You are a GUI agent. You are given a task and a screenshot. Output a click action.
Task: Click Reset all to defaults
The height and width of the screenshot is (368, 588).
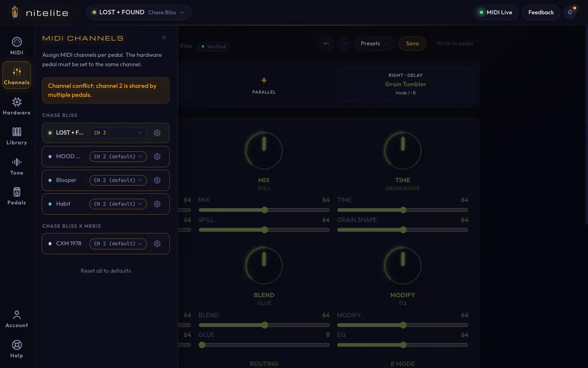coord(106,271)
